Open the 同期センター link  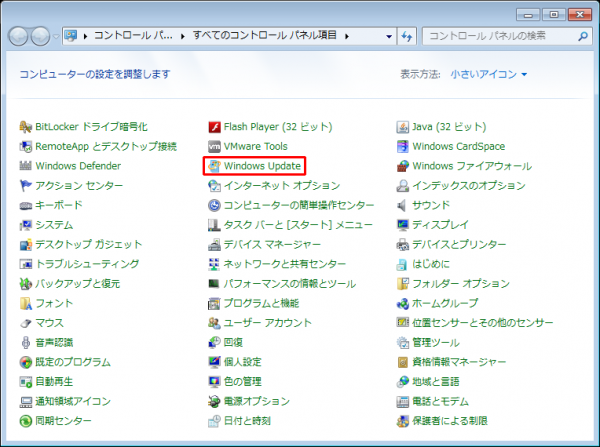(63, 421)
